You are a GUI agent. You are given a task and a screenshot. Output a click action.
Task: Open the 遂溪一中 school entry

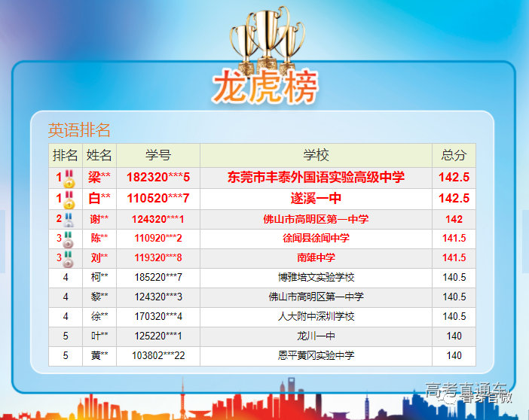(x=316, y=199)
